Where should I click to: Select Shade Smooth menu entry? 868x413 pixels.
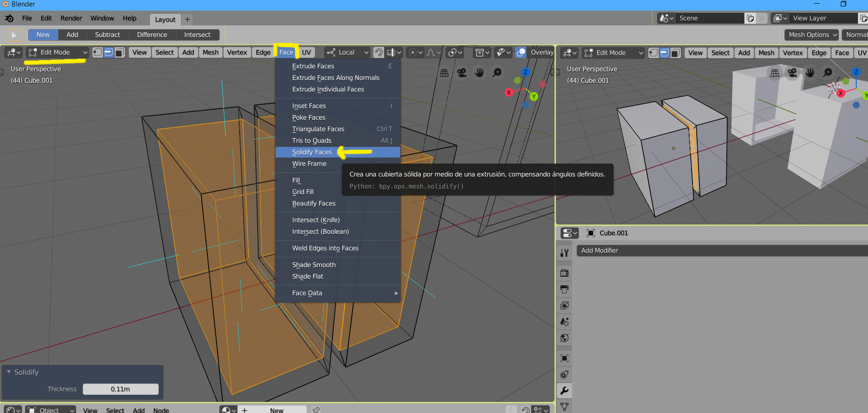coord(338,265)
